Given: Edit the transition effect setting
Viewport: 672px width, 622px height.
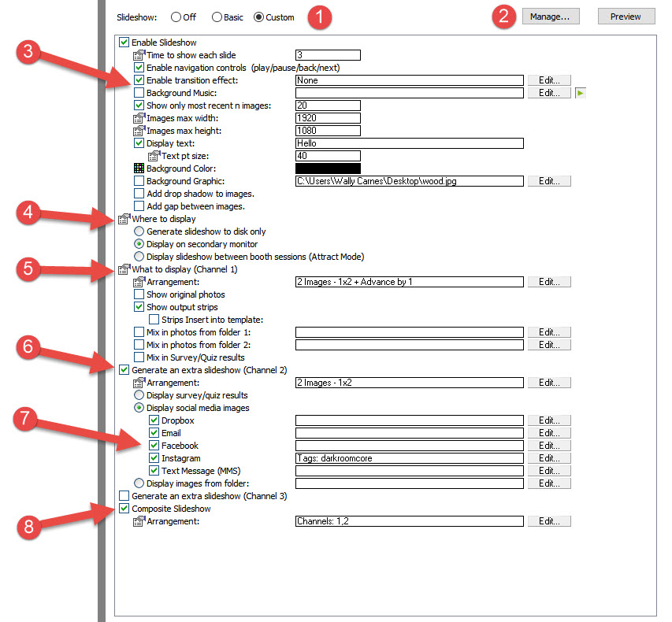Looking at the screenshot, I should [x=549, y=80].
